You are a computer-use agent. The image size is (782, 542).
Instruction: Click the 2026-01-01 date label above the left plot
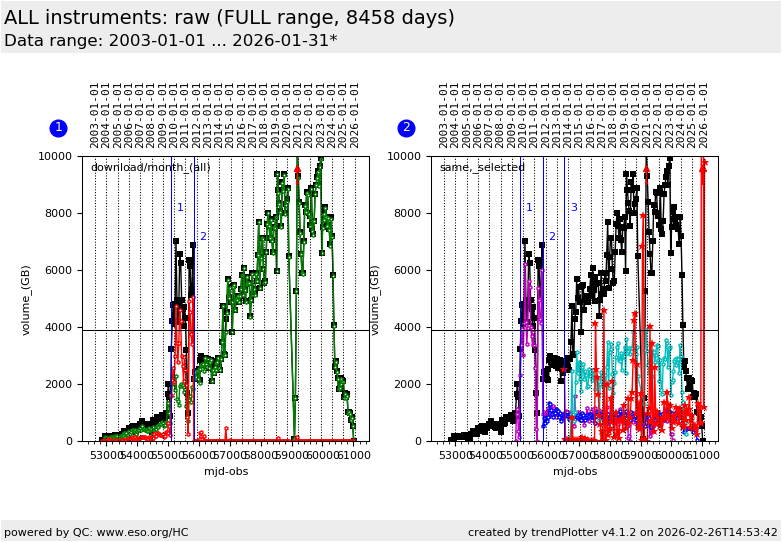pos(355,114)
